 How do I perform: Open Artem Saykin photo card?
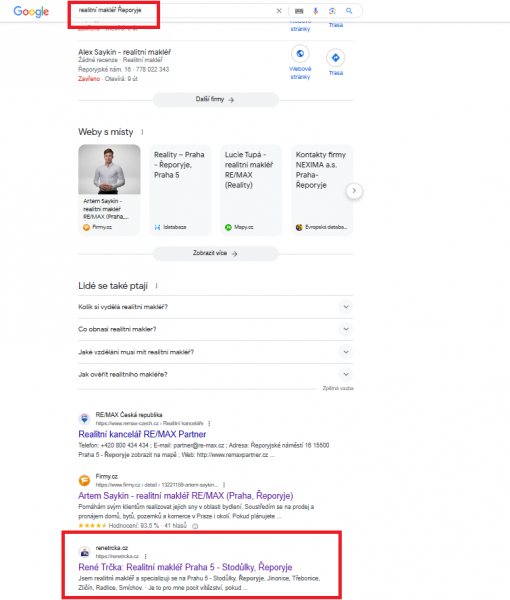[109, 190]
